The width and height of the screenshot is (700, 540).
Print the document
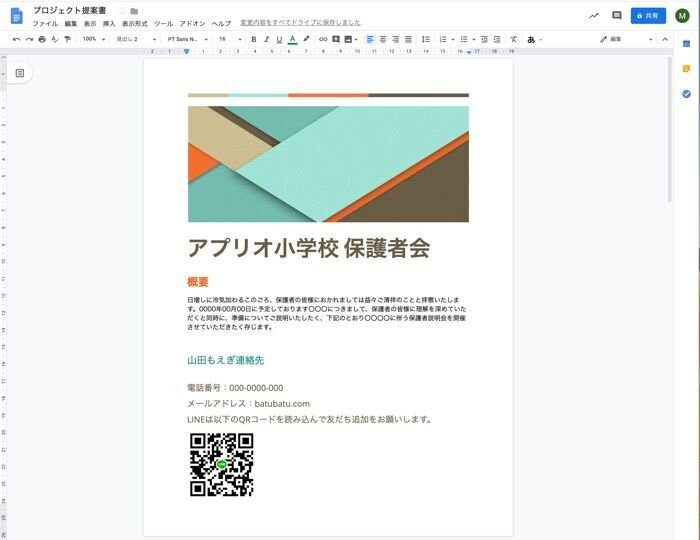[42, 39]
